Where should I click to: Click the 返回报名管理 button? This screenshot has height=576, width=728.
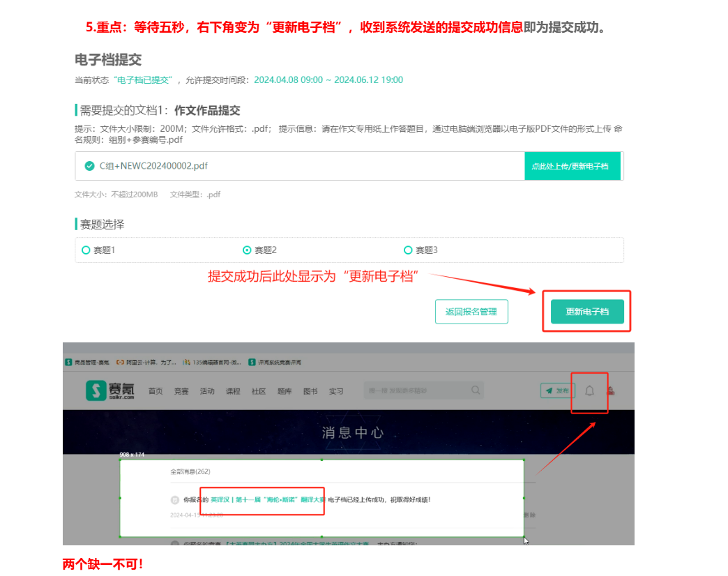(x=471, y=312)
